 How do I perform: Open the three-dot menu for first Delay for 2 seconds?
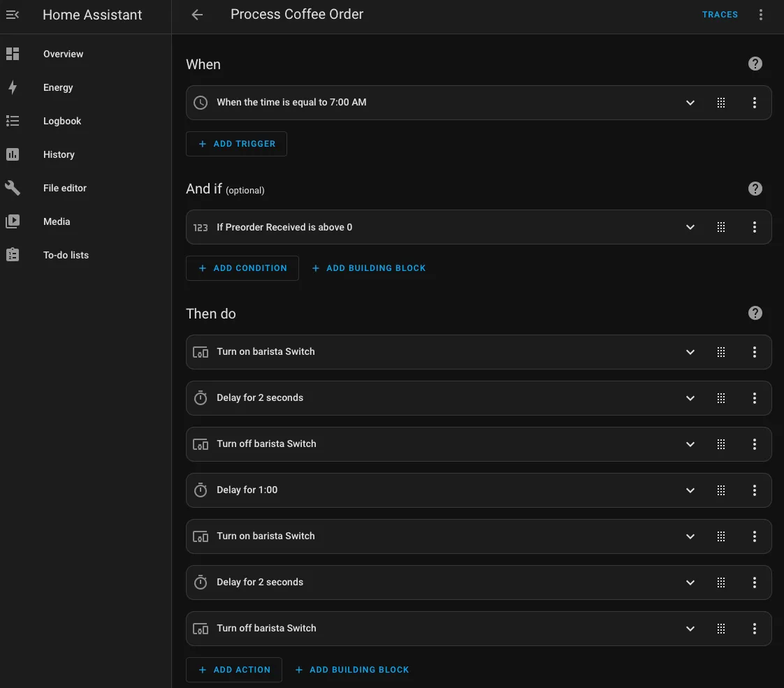755,398
